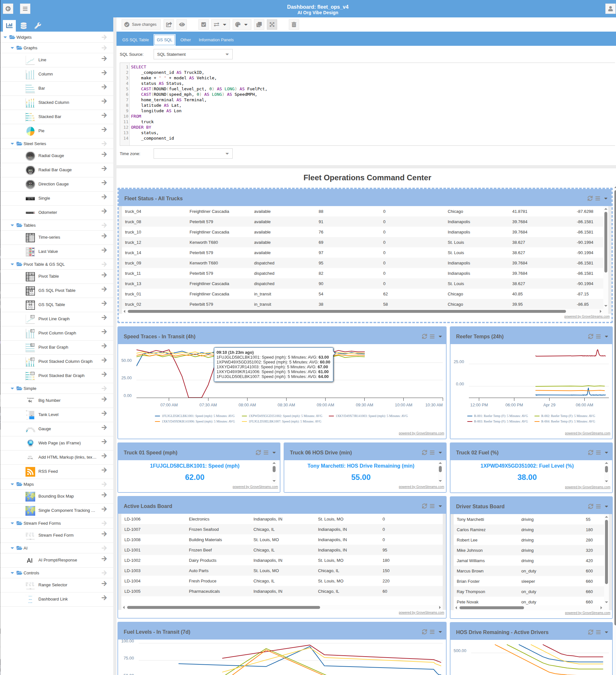Collapse the Steel Series folder
The image size is (616, 675).
click(12, 144)
